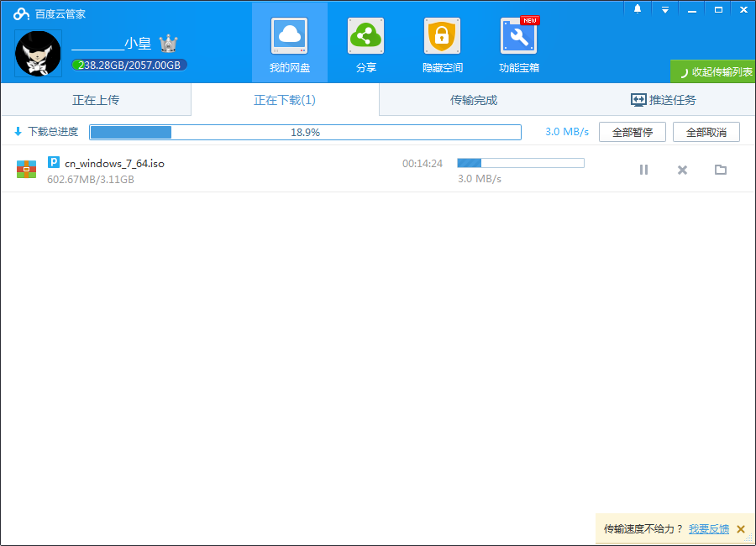
Task: Dismiss the 传输速度不给力 notification
Action: point(741,529)
